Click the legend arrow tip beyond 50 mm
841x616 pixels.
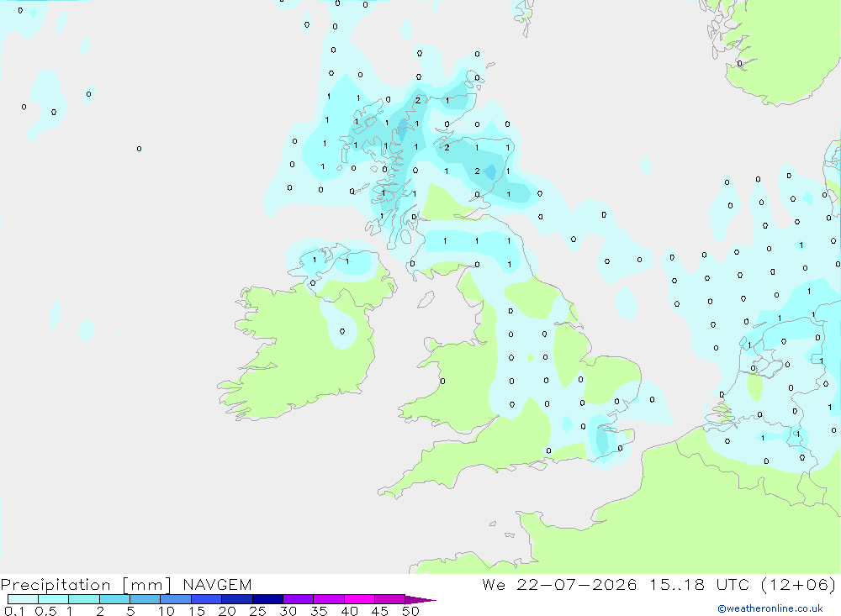tap(420, 600)
